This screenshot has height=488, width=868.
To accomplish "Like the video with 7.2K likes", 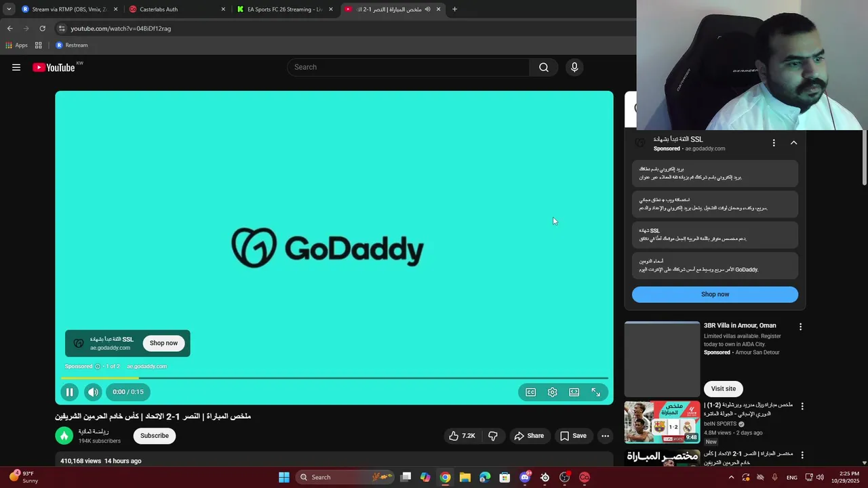I will click(x=461, y=436).
